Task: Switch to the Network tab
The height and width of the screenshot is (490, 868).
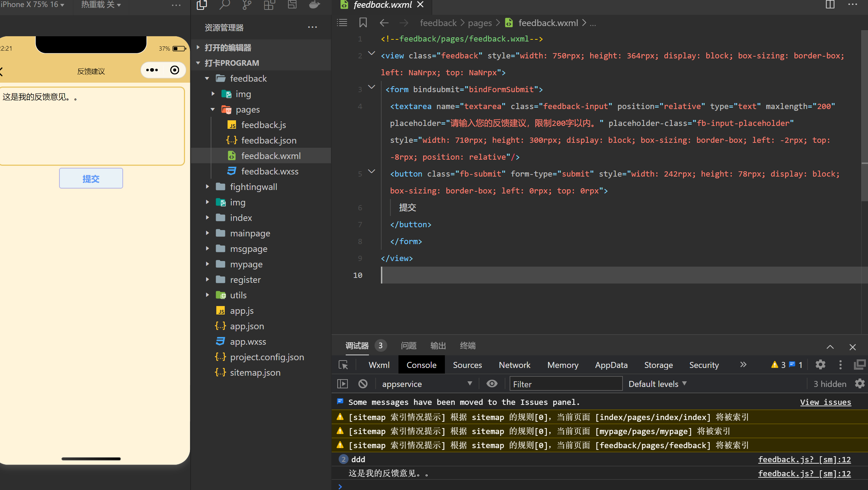Action: click(x=514, y=365)
